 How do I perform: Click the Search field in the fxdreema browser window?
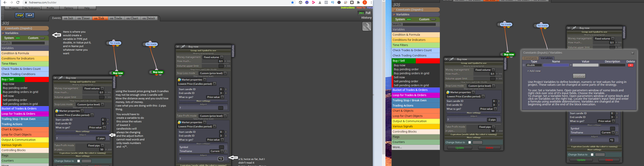[28, 43]
